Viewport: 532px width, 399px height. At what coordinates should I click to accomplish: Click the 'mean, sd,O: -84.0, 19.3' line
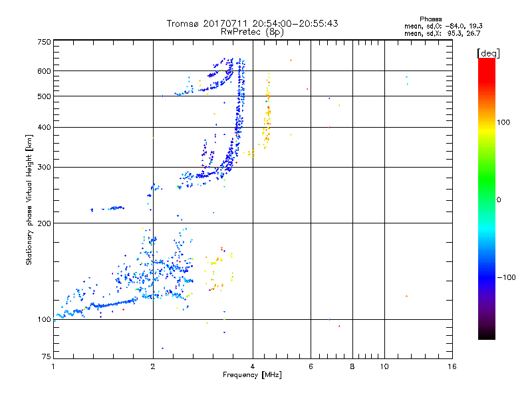pyautogui.click(x=443, y=26)
